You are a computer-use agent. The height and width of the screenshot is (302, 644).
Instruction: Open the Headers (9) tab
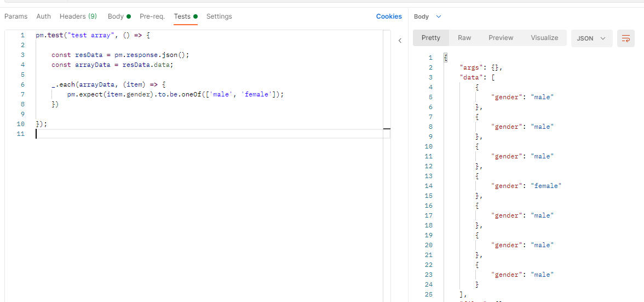(78, 16)
